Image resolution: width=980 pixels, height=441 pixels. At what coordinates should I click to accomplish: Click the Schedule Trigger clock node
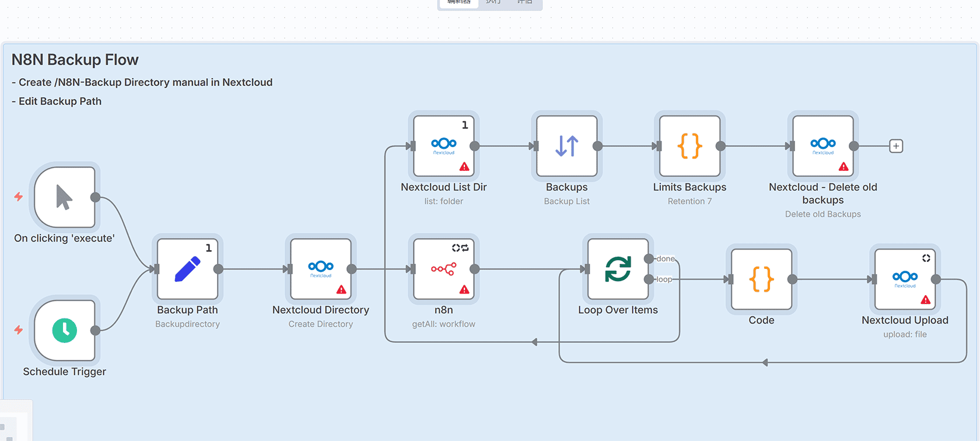tap(64, 330)
